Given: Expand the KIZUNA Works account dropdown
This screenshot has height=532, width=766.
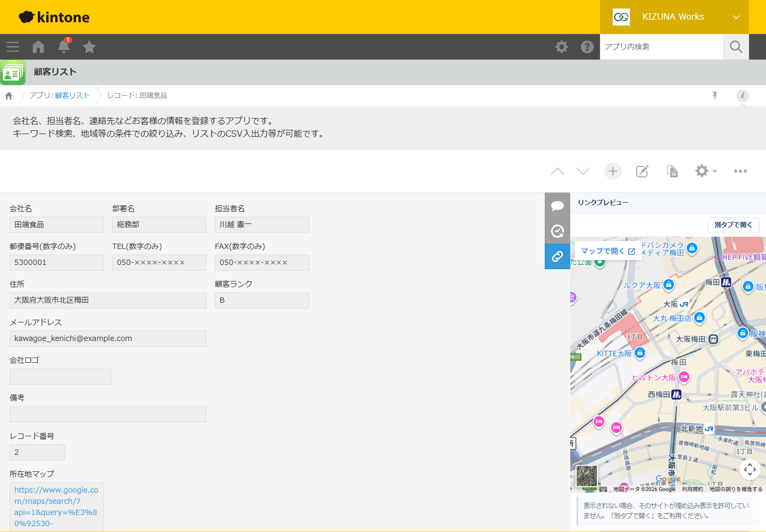Looking at the screenshot, I should pos(736,17).
